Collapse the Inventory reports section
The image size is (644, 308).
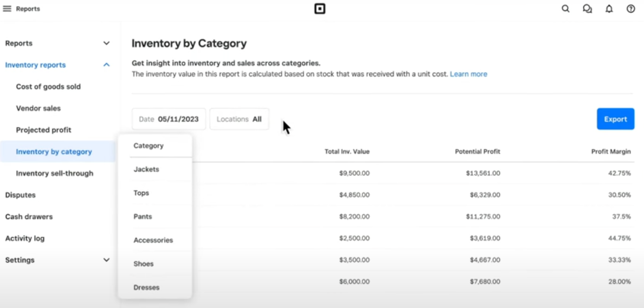click(x=106, y=65)
